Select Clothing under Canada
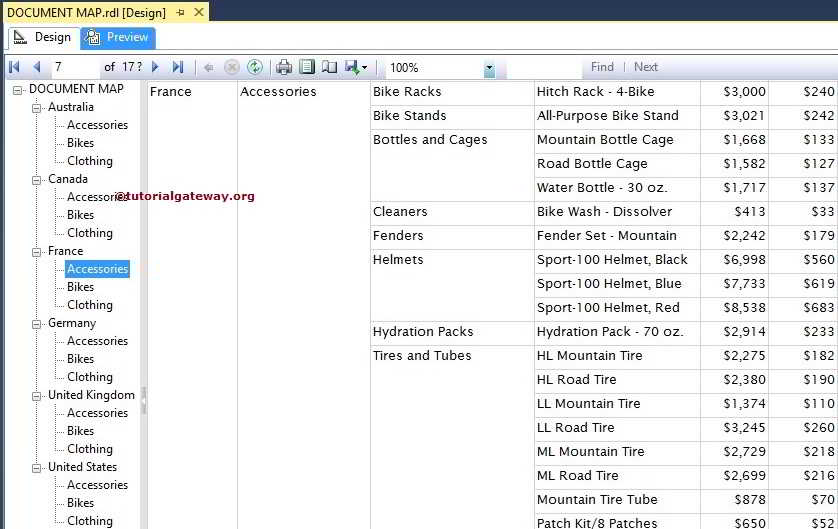 pos(90,233)
